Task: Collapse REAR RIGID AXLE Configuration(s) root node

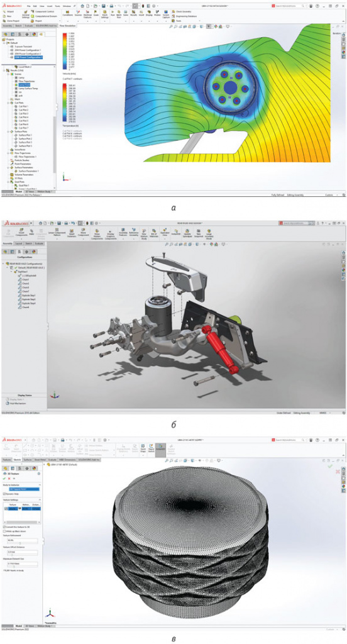Action: [4, 264]
